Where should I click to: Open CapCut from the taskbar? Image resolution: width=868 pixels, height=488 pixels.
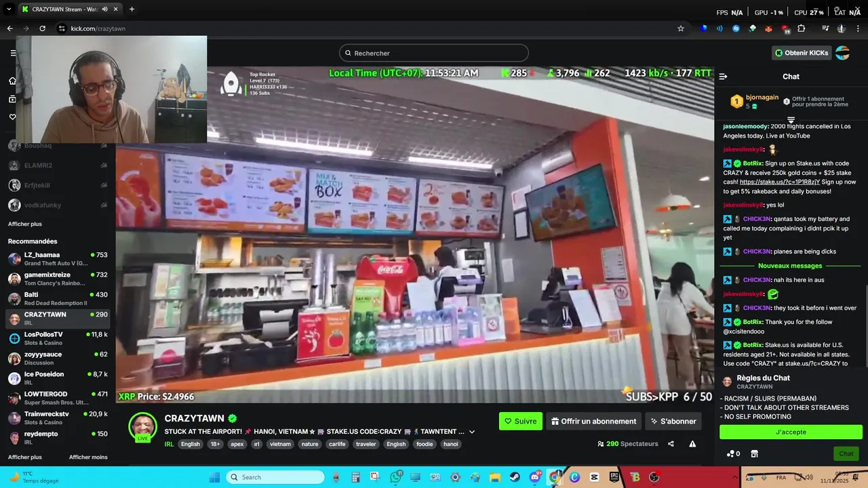pos(594,477)
